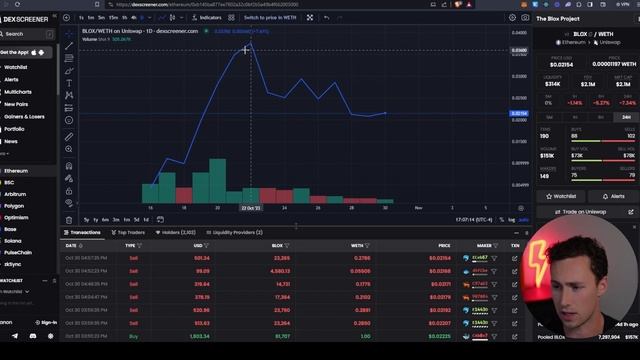
Task: Select the patterns drawing tool
Action: pyautogui.click(x=69, y=95)
